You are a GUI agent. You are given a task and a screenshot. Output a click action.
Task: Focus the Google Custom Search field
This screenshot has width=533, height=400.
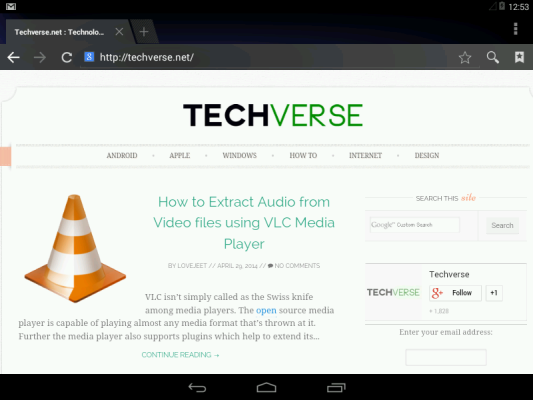415,225
